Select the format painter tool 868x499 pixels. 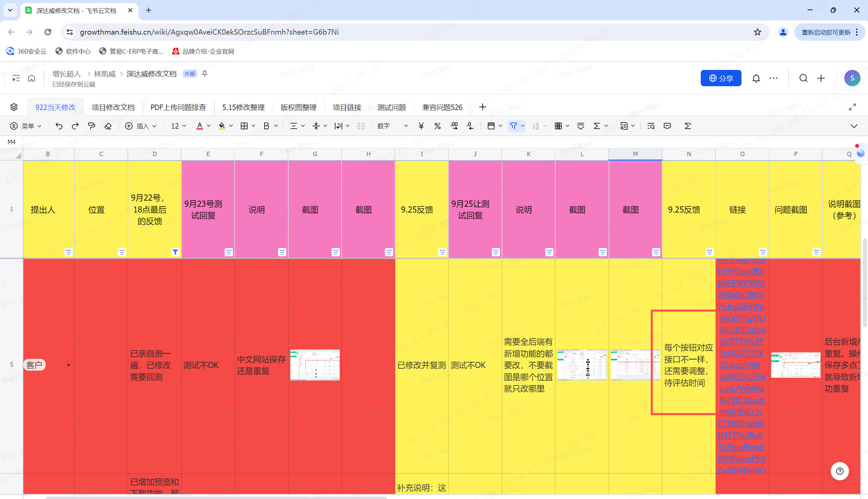pos(92,126)
